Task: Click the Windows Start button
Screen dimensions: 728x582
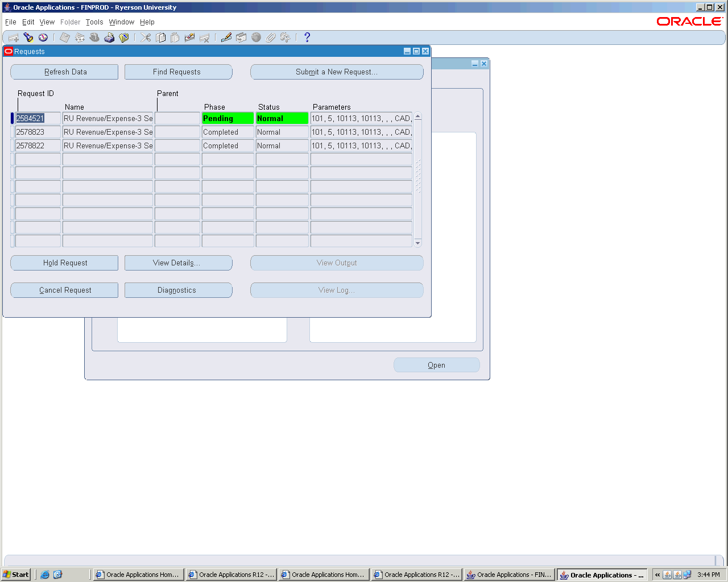Action: coord(16,575)
